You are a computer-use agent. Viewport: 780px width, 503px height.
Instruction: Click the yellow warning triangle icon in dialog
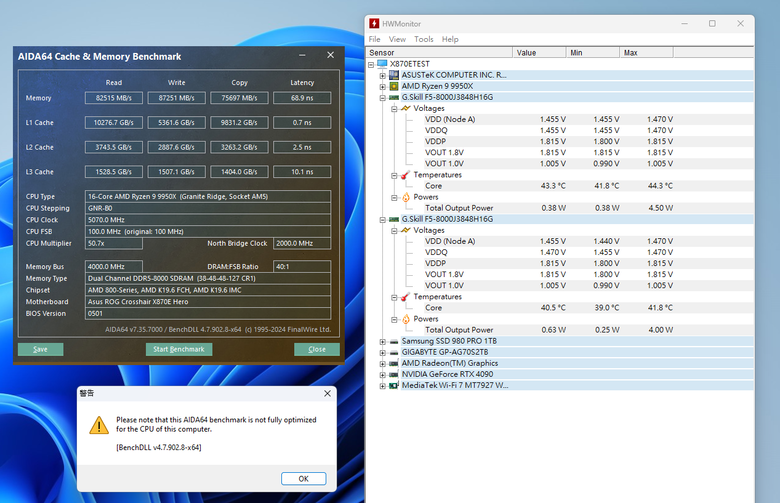coord(99,425)
